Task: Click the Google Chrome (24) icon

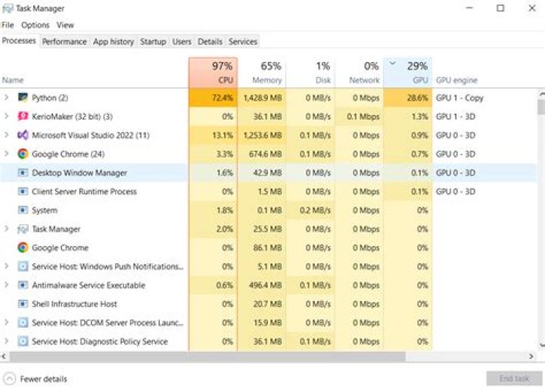Action: [23, 154]
